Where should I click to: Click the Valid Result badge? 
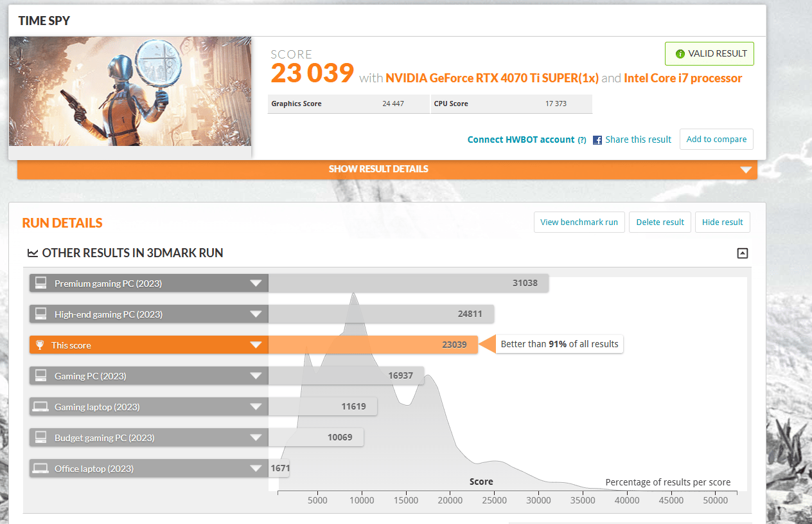709,54
